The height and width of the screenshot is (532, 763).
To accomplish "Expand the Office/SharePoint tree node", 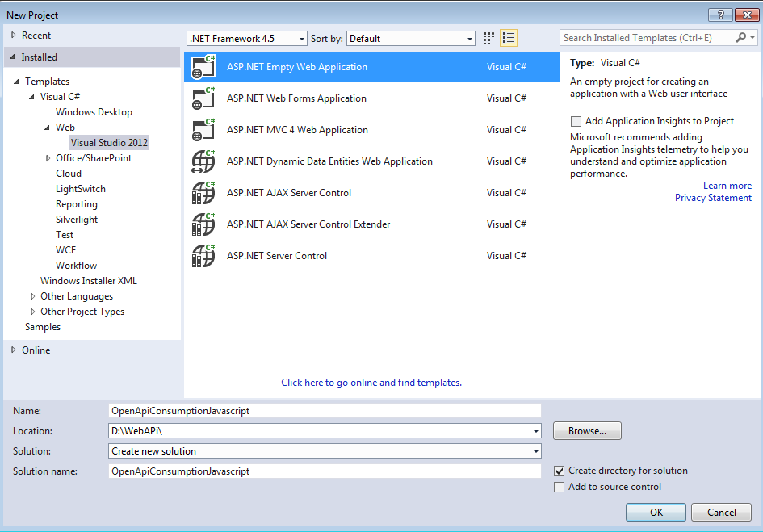I will point(48,158).
